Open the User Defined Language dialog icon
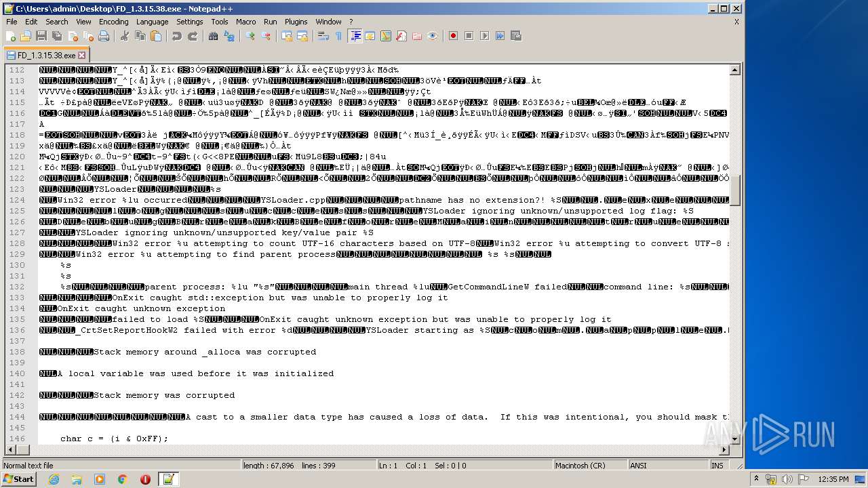The image size is (868, 488). tap(370, 36)
